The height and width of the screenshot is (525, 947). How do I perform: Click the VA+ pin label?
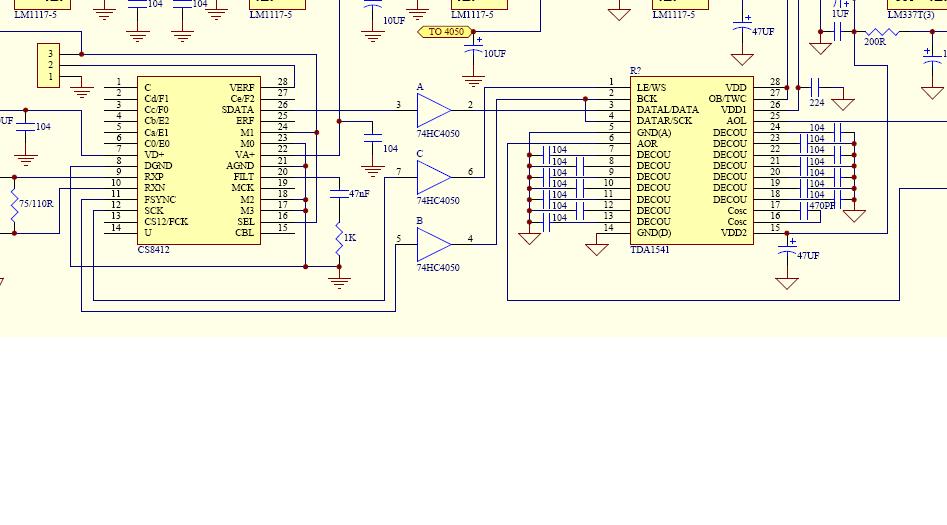(x=245, y=155)
